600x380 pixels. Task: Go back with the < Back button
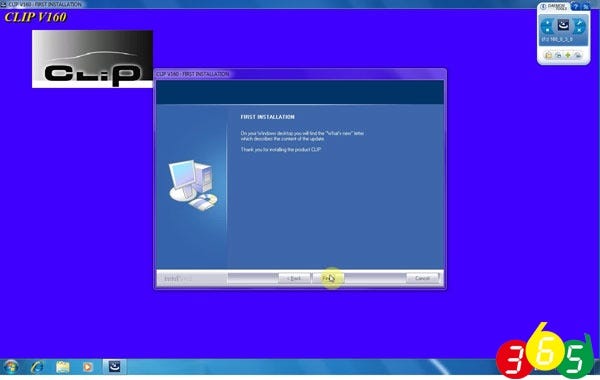click(x=294, y=278)
